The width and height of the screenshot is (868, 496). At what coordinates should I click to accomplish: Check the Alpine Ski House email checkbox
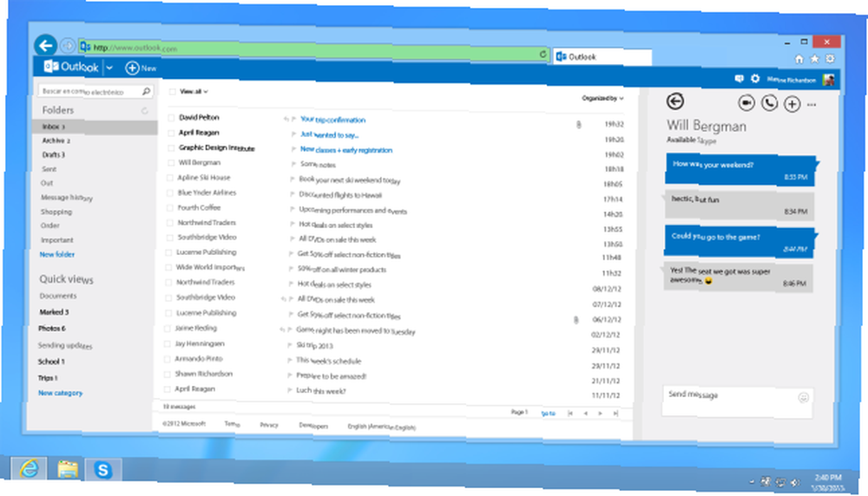tap(170, 178)
